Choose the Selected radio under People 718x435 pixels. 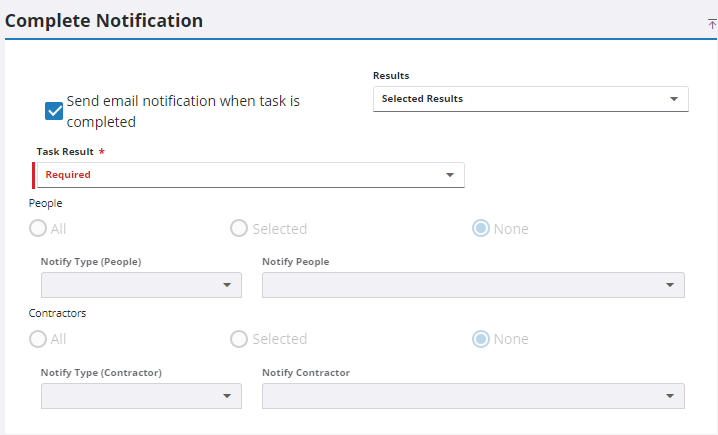pos(239,228)
